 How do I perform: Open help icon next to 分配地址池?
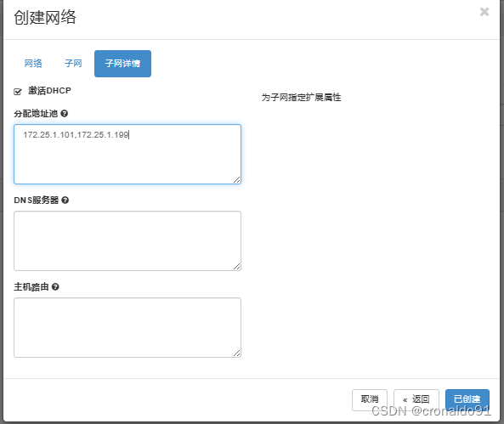(x=65, y=114)
